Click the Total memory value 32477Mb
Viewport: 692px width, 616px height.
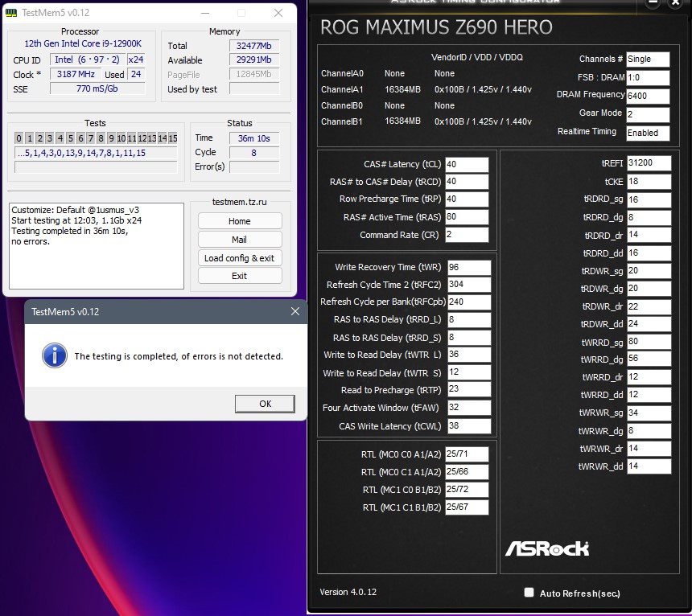pyautogui.click(x=254, y=46)
